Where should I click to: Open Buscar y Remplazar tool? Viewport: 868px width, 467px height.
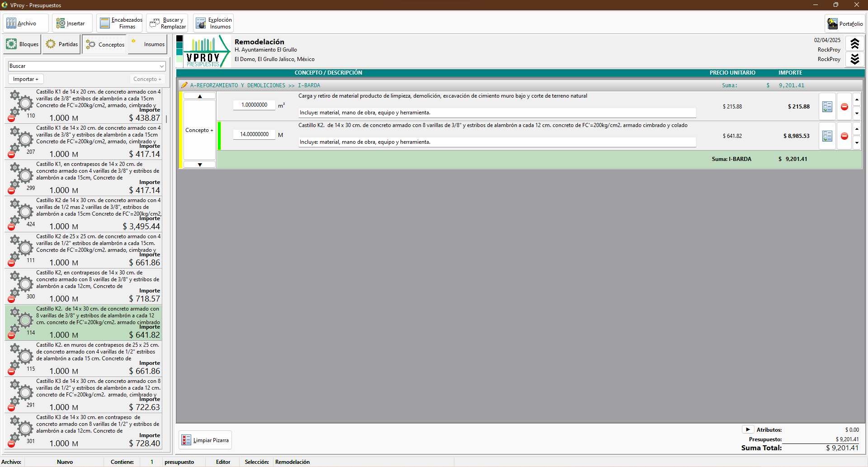pos(167,24)
